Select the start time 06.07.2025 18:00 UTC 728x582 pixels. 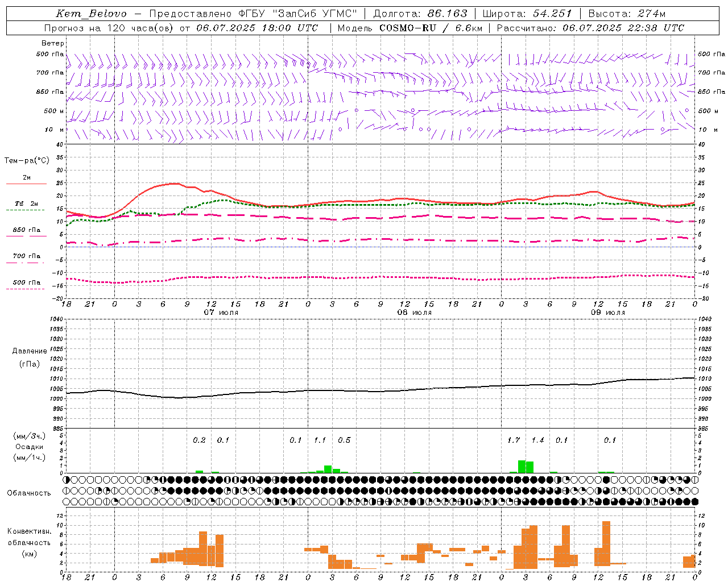pyautogui.click(x=257, y=28)
